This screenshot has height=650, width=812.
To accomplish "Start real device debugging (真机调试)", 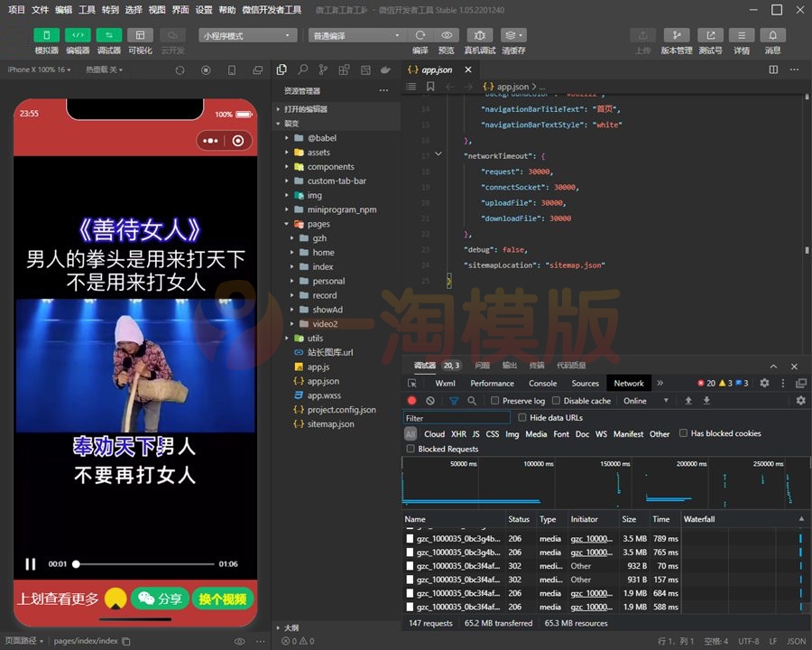I will tap(480, 34).
